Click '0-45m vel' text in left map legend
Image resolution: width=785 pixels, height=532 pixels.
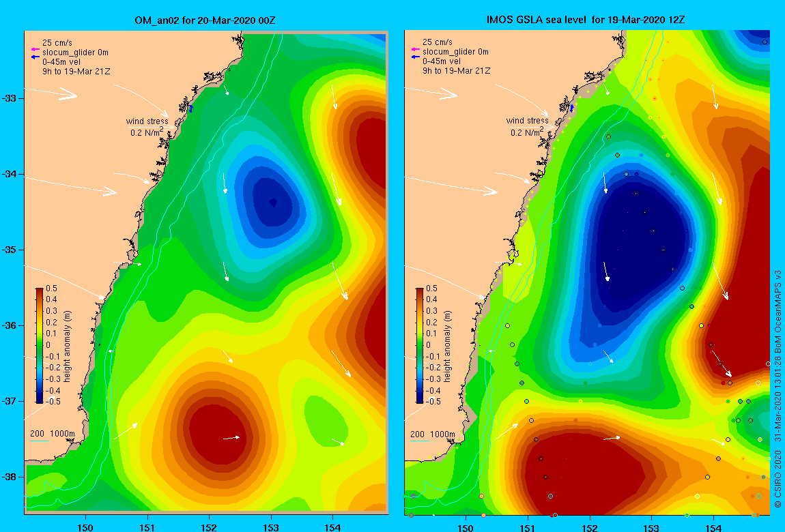click(x=61, y=62)
